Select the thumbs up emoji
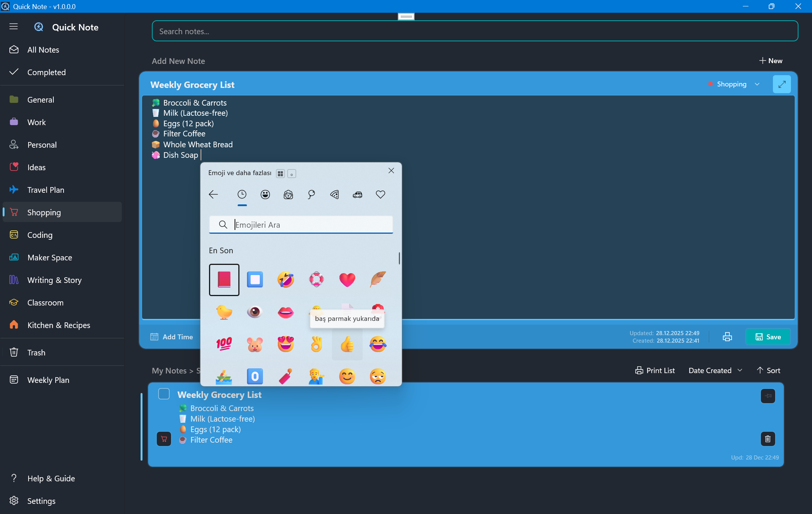This screenshot has width=812, height=514. coord(347,344)
